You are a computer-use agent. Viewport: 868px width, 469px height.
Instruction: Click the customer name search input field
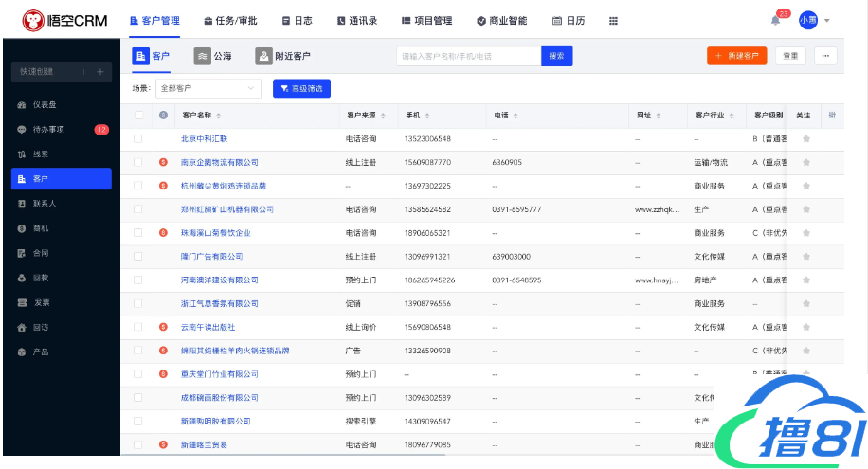(468, 56)
